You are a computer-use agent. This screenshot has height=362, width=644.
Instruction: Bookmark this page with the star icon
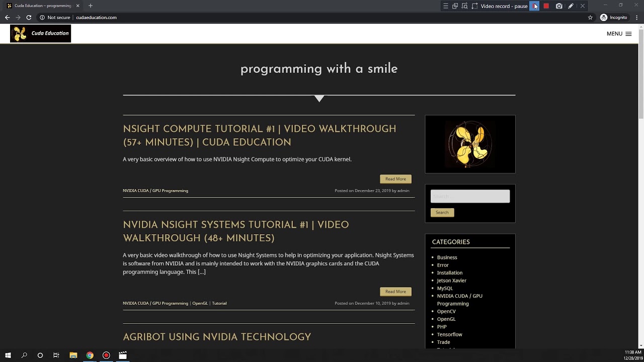click(x=590, y=17)
